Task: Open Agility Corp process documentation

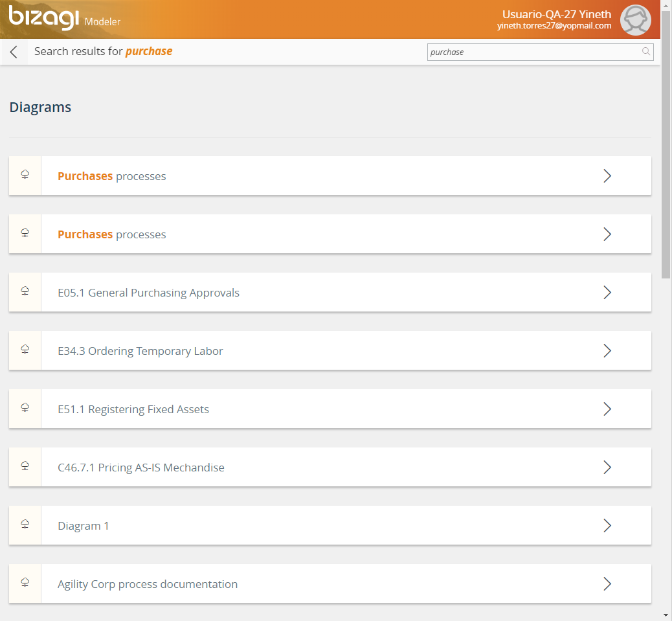Action: [x=148, y=584]
